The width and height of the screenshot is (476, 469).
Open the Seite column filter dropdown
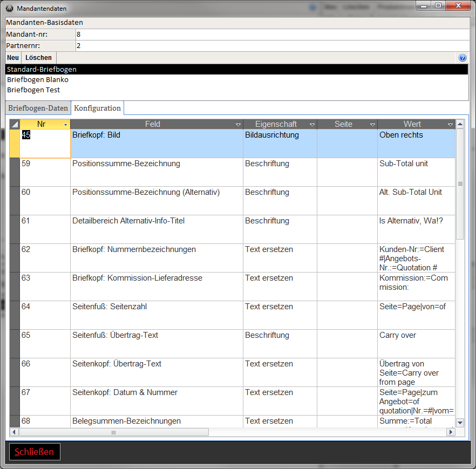click(x=372, y=125)
